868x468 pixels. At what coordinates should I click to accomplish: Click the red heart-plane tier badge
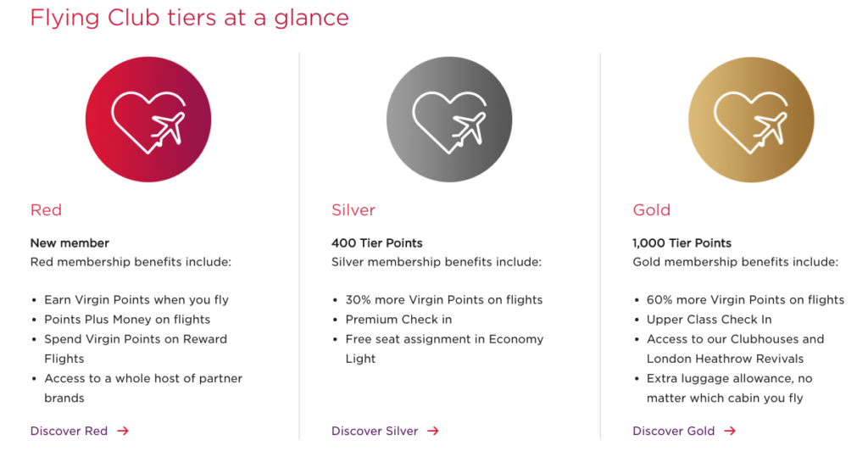[147, 119]
